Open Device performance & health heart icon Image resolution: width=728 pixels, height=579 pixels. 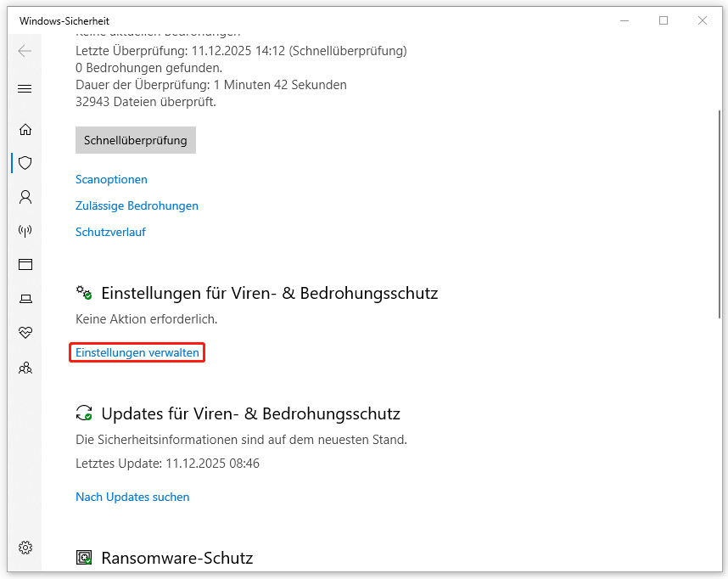tap(25, 332)
